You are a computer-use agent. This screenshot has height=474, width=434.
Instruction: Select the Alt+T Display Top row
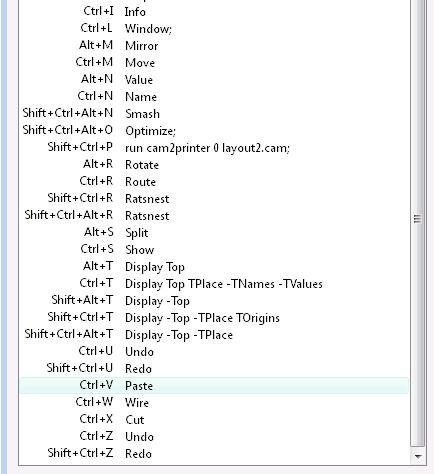(214, 267)
